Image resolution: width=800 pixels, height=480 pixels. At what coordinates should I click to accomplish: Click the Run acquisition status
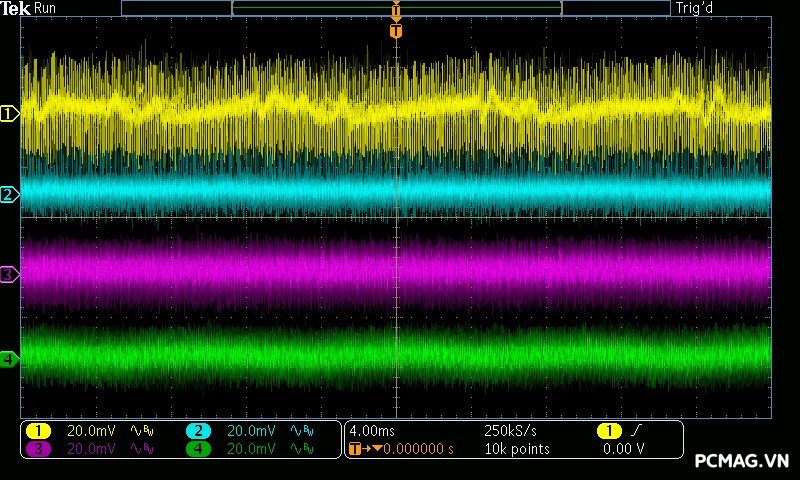[46, 8]
